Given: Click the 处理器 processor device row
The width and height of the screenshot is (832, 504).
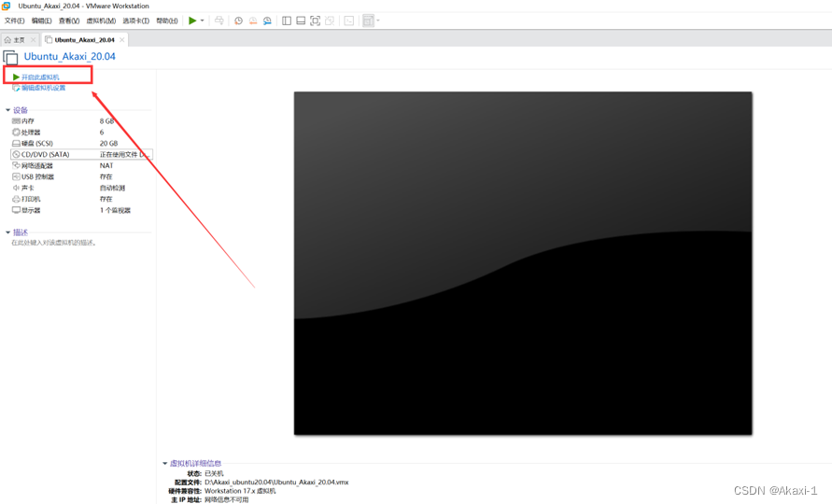Looking at the screenshot, I should tap(81, 133).
